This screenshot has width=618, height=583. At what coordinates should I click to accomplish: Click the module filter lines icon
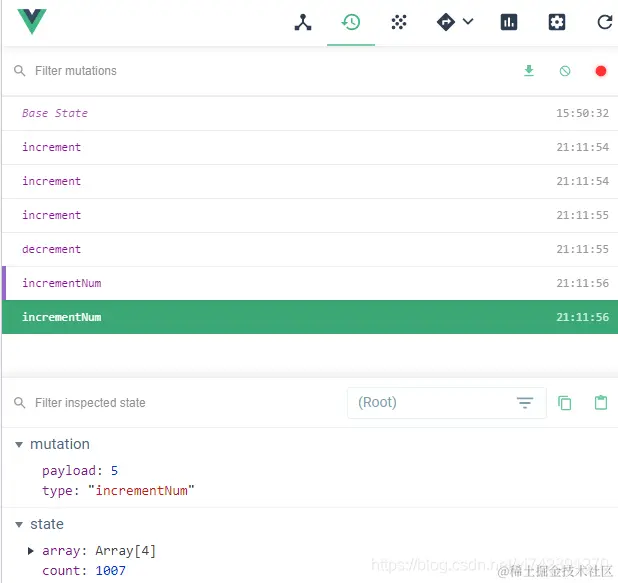click(525, 403)
